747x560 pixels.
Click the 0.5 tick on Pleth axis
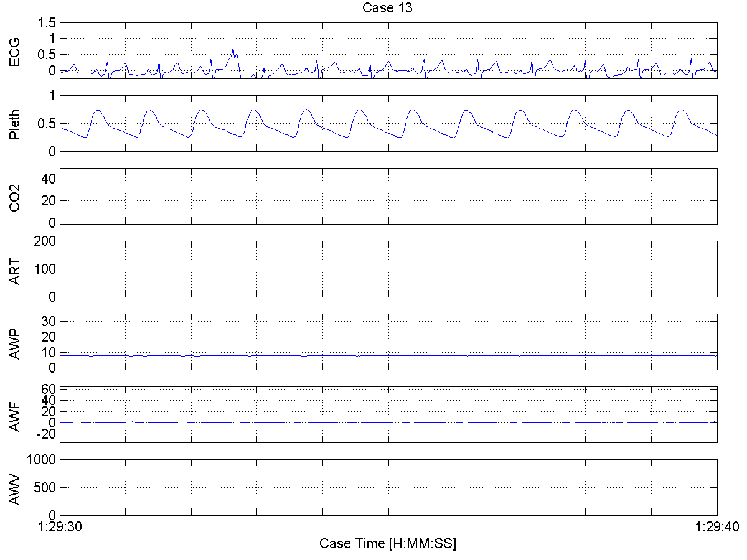(47, 124)
